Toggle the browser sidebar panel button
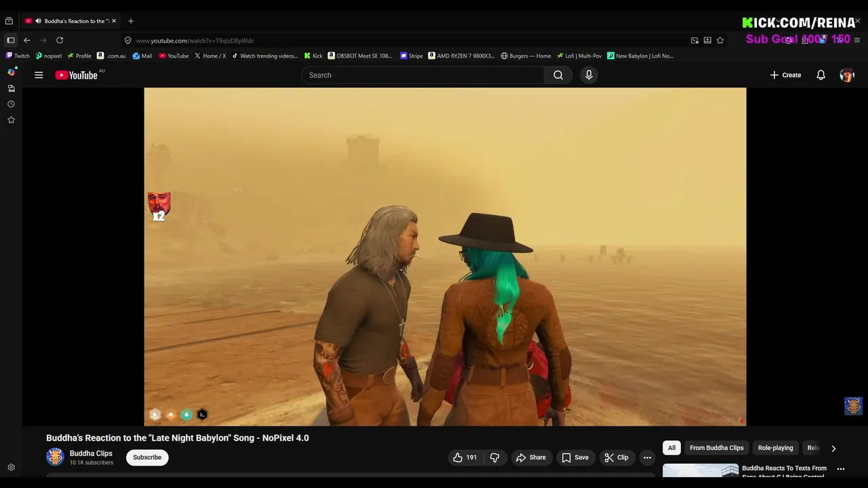Image resolution: width=868 pixels, height=488 pixels. (11, 40)
